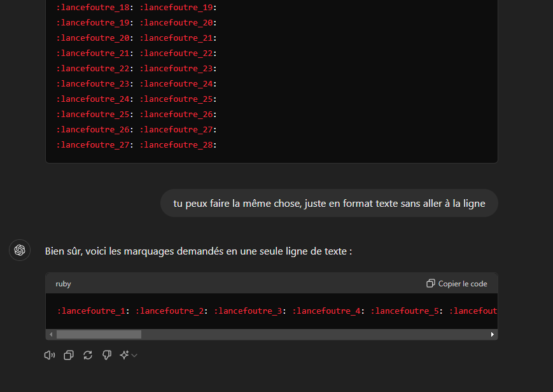Click :lancefoutre_23: at the end of its line
Image resolution: width=553 pixels, height=392 pixels.
click(178, 69)
